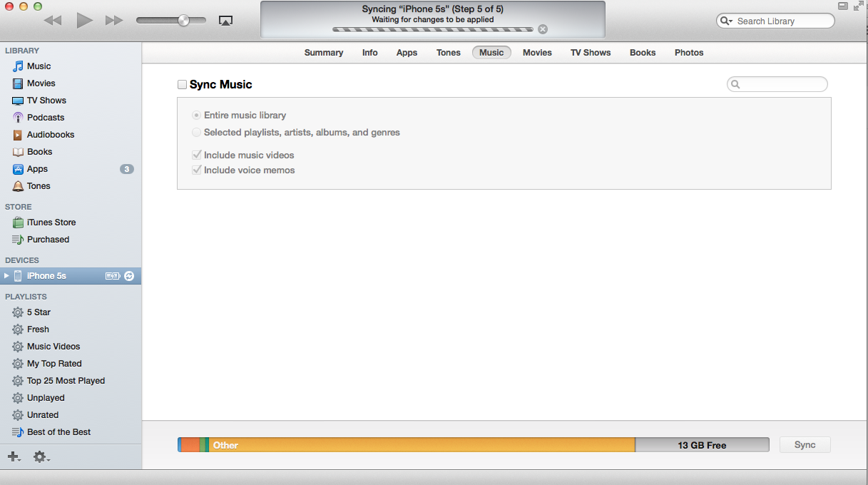Open the AirPlay output icon

[x=225, y=21]
